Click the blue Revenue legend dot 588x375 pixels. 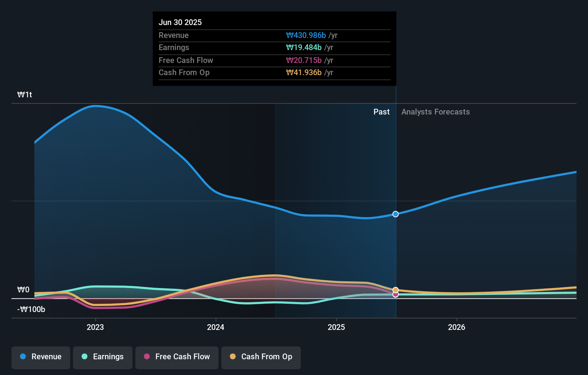[x=22, y=357]
